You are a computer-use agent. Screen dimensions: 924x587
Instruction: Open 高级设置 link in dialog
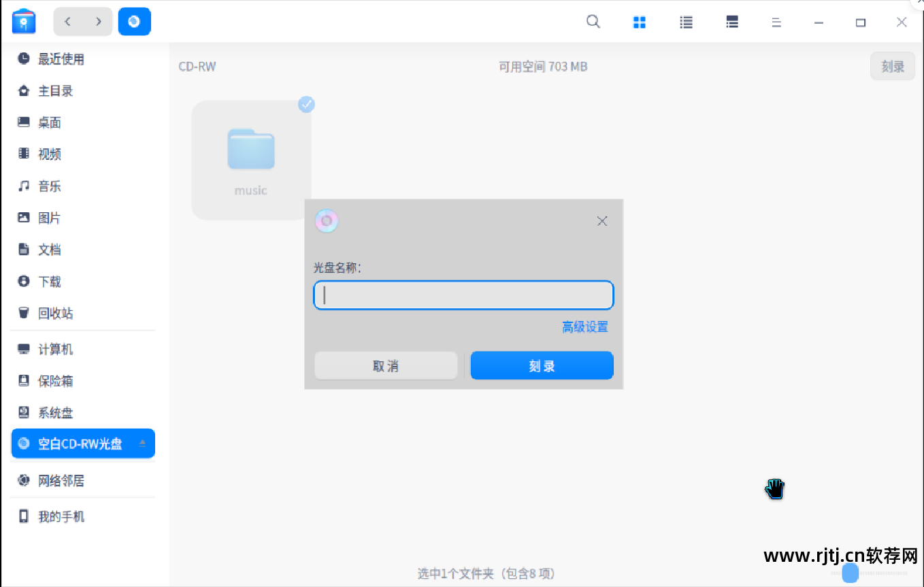(584, 327)
